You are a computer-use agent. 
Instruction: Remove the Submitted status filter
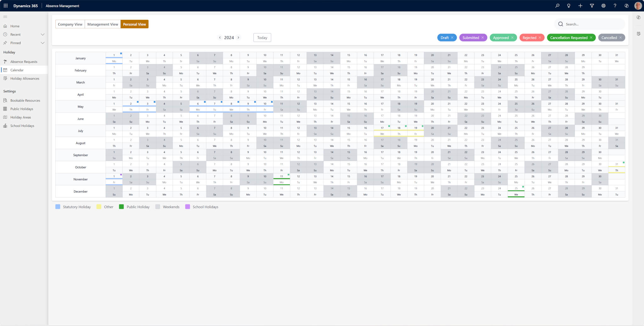point(482,38)
